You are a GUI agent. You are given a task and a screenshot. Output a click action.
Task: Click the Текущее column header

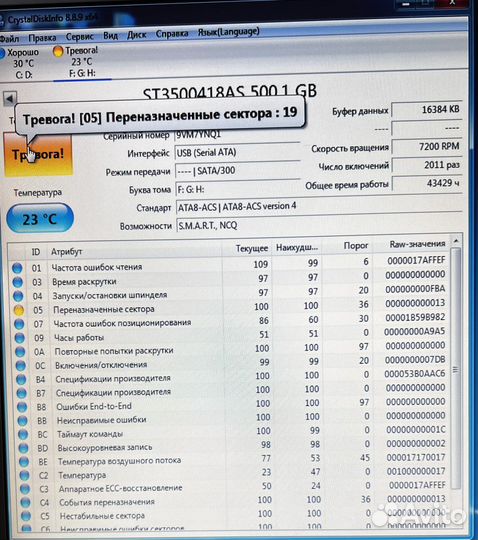247,248
